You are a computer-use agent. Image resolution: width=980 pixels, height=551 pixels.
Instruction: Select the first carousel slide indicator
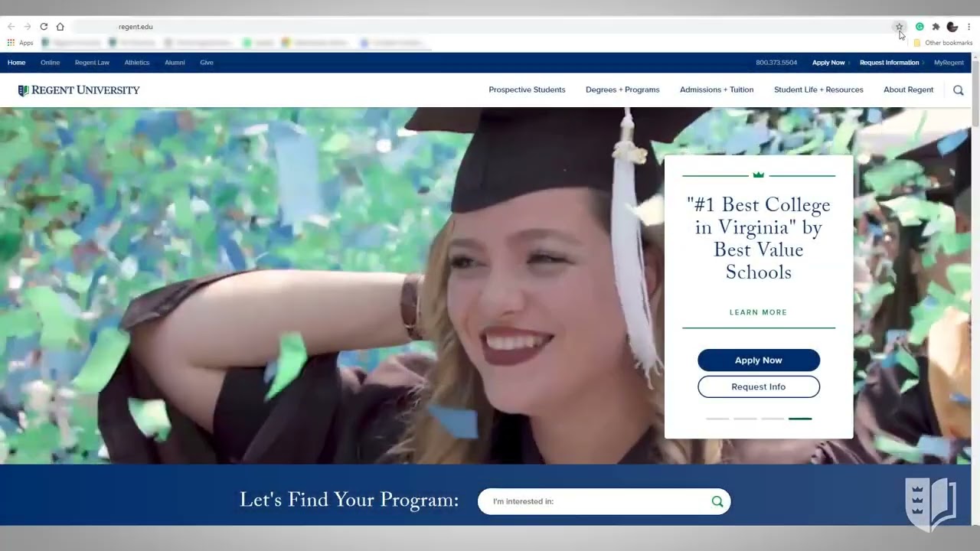point(717,419)
